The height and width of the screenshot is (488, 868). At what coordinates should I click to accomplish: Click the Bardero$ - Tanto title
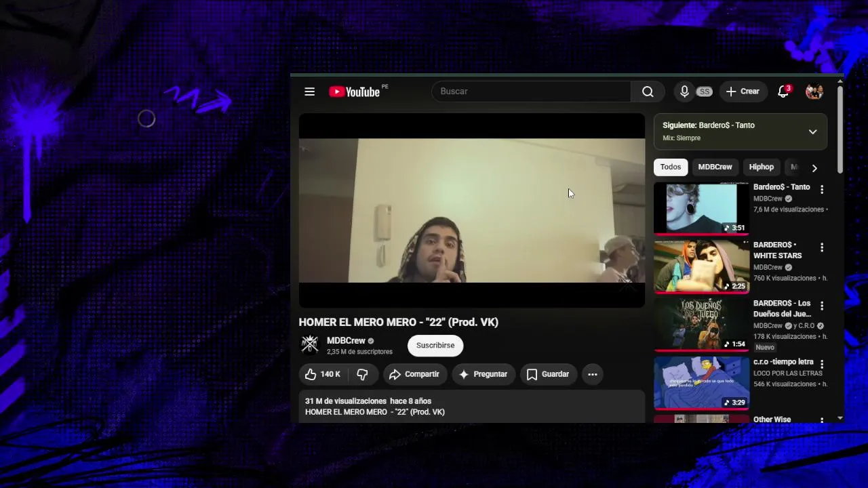pyautogui.click(x=781, y=187)
